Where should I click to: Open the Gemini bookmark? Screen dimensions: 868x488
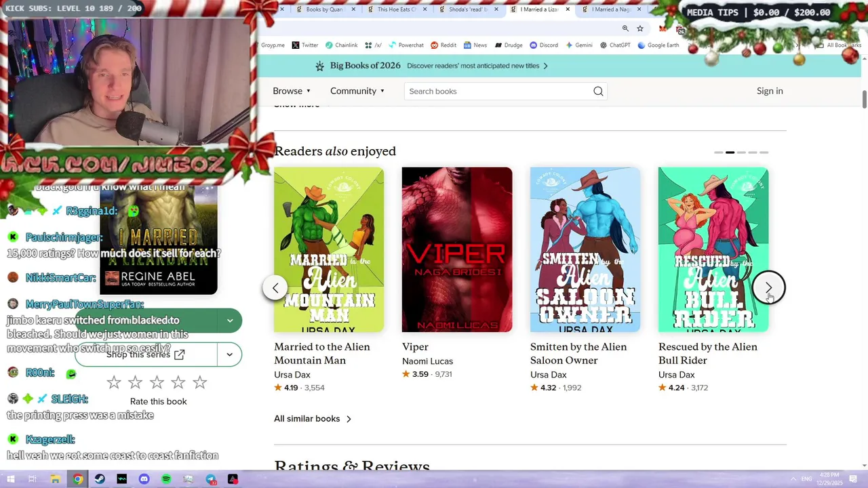click(578, 45)
